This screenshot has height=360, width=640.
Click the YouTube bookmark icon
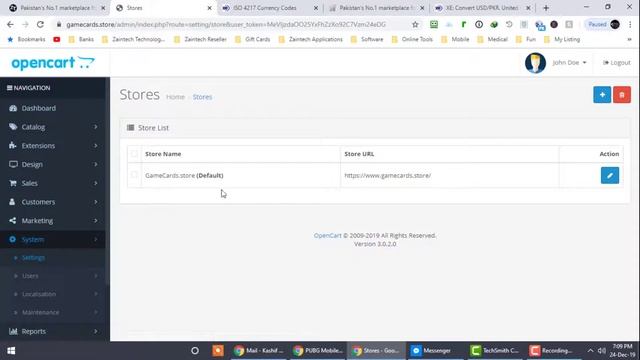click(57, 40)
